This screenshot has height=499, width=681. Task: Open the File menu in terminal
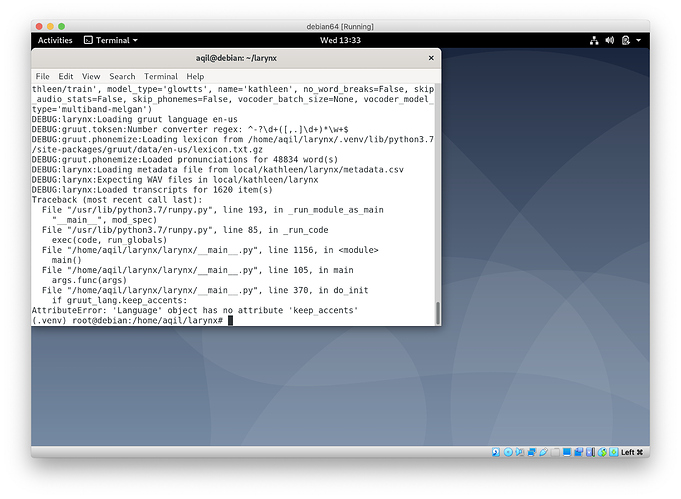(x=43, y=76)
